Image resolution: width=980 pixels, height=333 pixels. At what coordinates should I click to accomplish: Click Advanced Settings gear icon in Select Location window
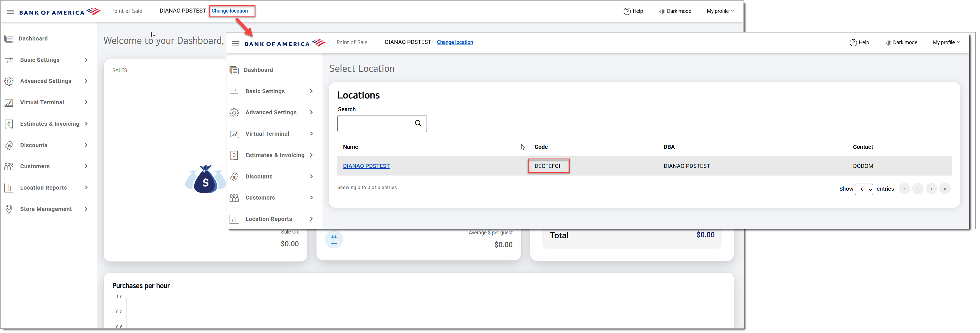[x=234, y=113]
